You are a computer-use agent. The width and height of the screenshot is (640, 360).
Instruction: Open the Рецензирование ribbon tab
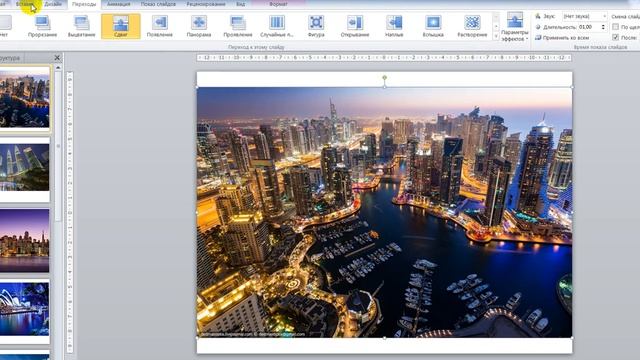pos(206,4)
